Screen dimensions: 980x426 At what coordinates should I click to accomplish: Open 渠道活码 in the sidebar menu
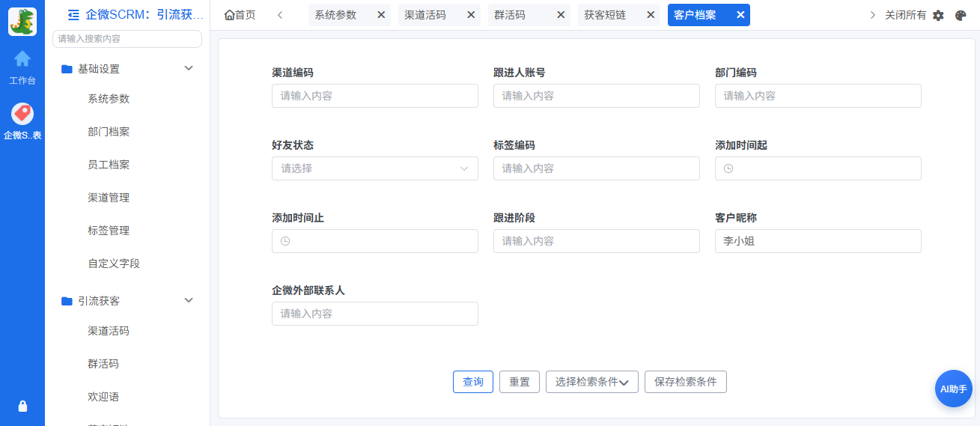tap(109, 331)
